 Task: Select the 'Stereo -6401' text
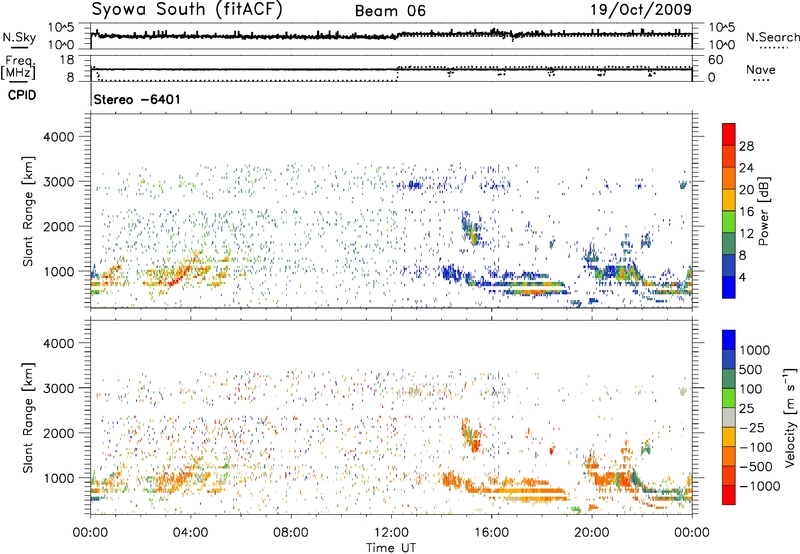point(137,99)
